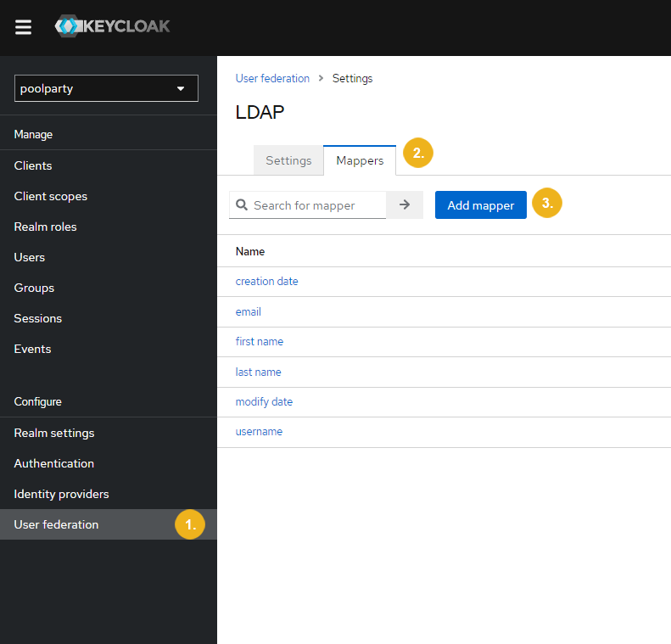Open the poolparty realm dropdown
The image size is (671, 644).
[x=106, y=88]
